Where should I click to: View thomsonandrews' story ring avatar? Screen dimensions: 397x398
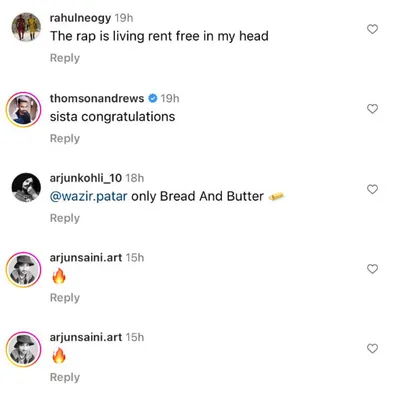[x=23, y=110]
